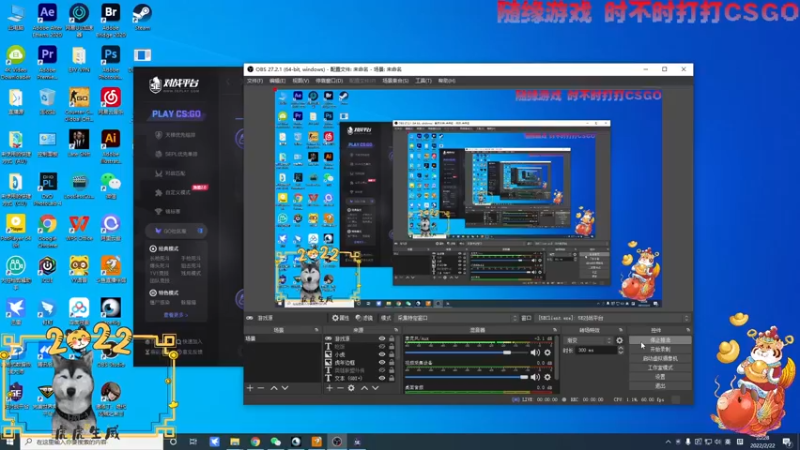800x450 pixels.
Task: Click 开始录制 to start recording
Action: (660, 349)
